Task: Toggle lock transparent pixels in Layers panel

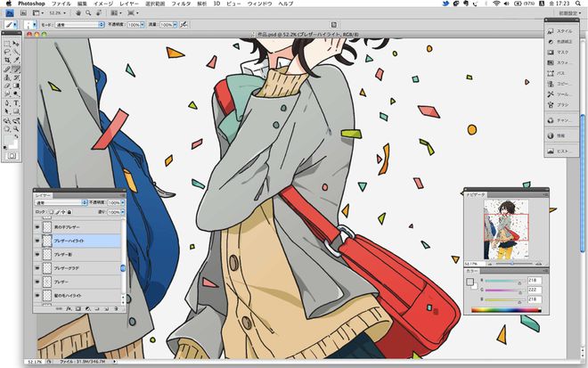Action: 52,212
